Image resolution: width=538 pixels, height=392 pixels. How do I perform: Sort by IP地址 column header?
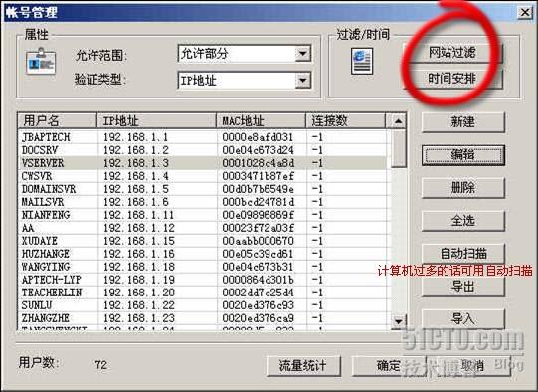pos(157,120)
